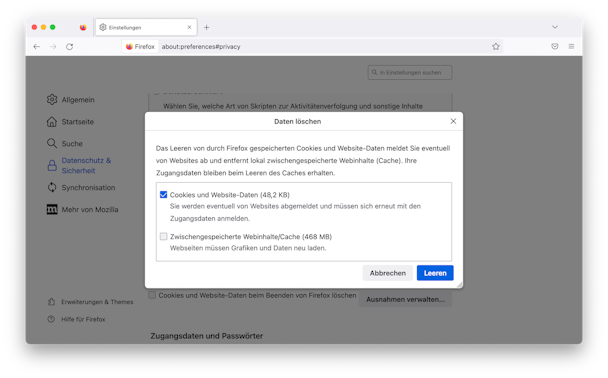This screenshot has width=608, height=378.
Task: Check Cookies beim Beenden von Firefox löschen
Action: [152, 295]
